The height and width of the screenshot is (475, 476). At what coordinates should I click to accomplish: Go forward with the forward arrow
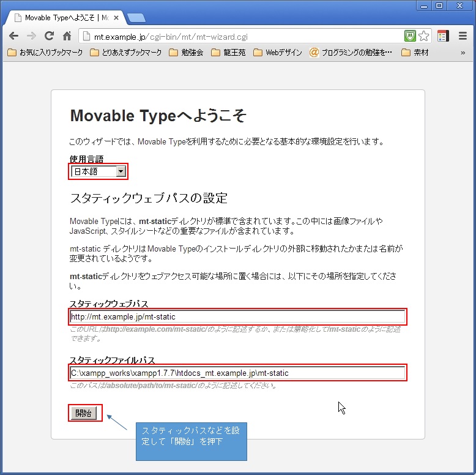(x=31, y=36)
